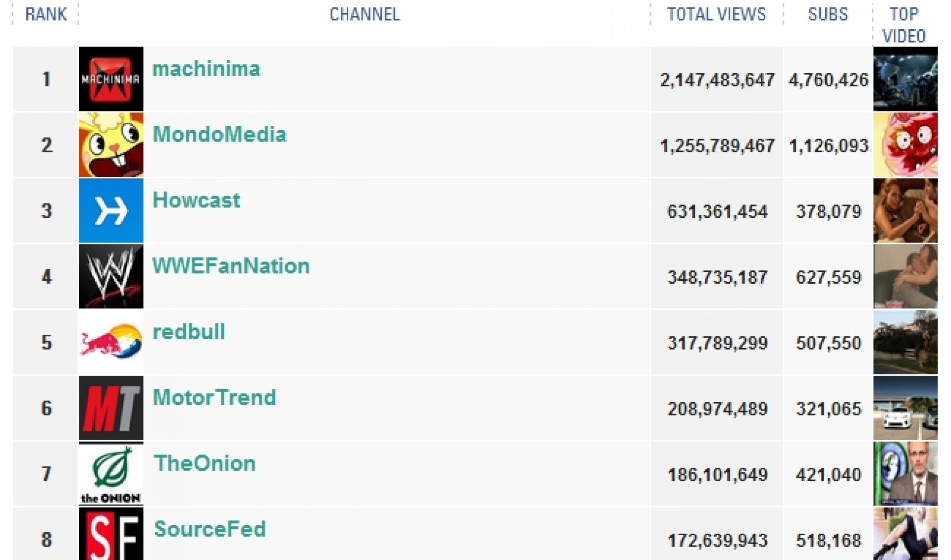Click the RANK column header

(x=46, y=14)
